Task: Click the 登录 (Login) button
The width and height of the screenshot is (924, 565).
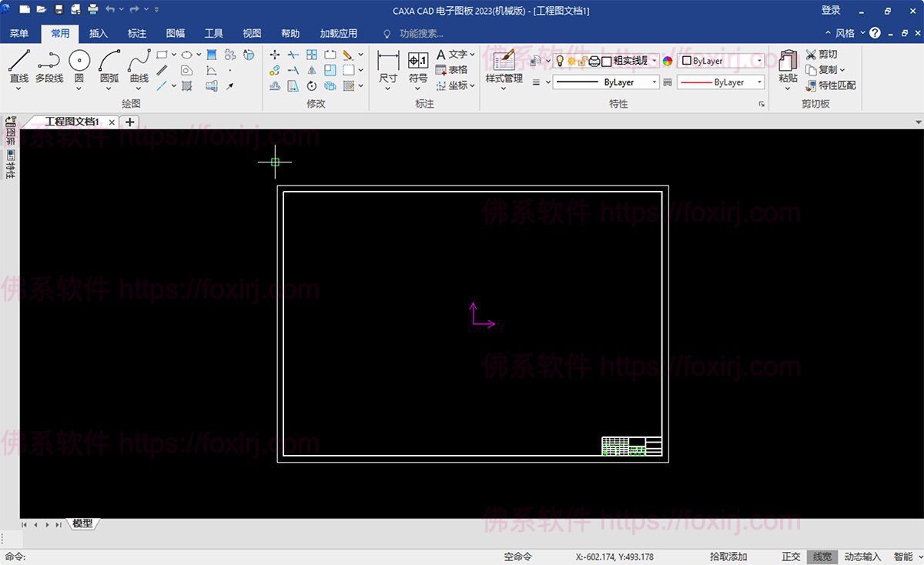Action: (x=831, y=10)
